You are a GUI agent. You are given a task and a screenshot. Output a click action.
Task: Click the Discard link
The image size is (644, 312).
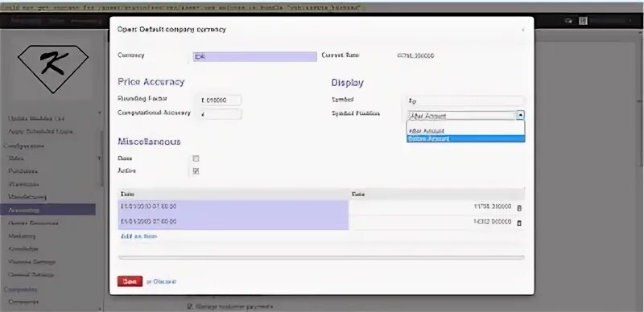165,281
